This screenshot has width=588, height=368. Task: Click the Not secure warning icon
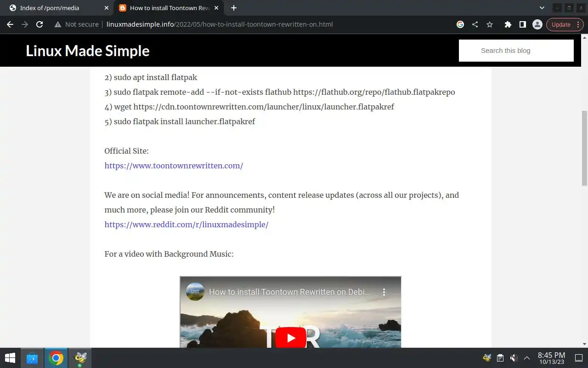coord(58,24)
